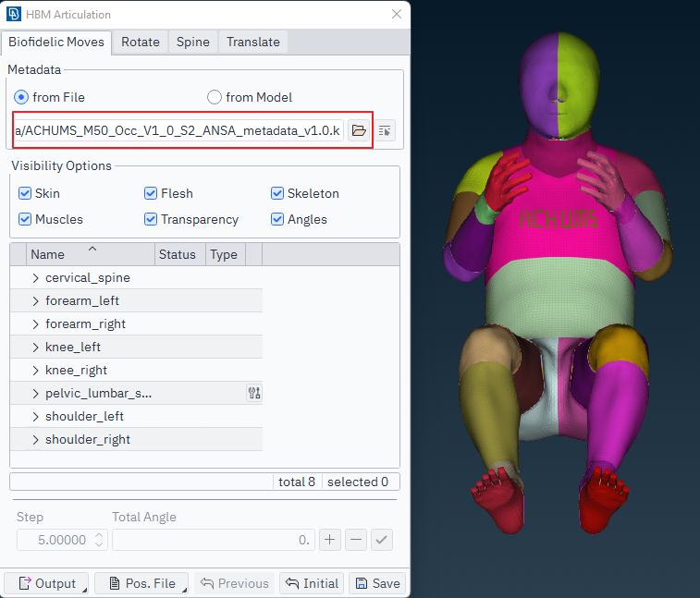
Task: Click the Type column header
Action: click(226, 254)
